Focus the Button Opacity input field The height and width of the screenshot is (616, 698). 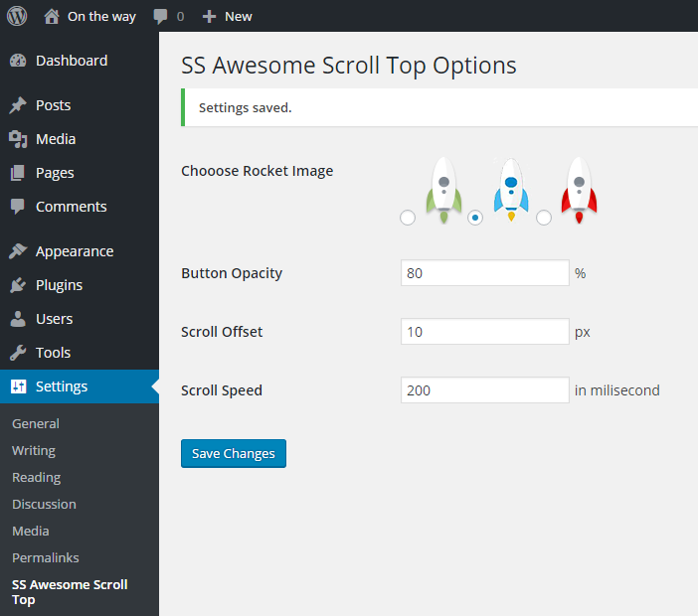pyautogui.click(x=485, y=273)
